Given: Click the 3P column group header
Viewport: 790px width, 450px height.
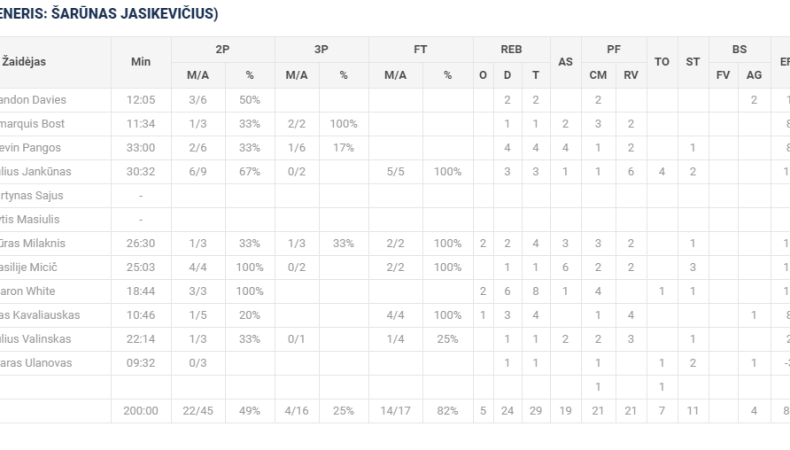Looking at the screenshot, I should pos(320,48).
